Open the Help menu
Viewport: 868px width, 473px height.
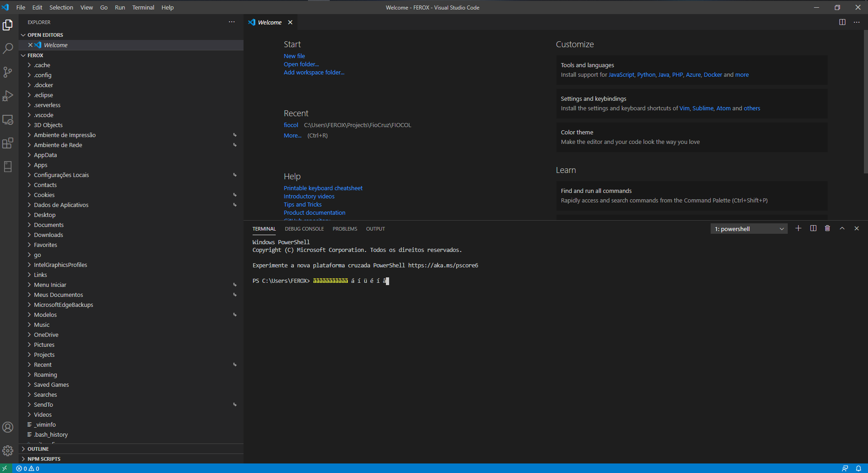pos(167,7)
